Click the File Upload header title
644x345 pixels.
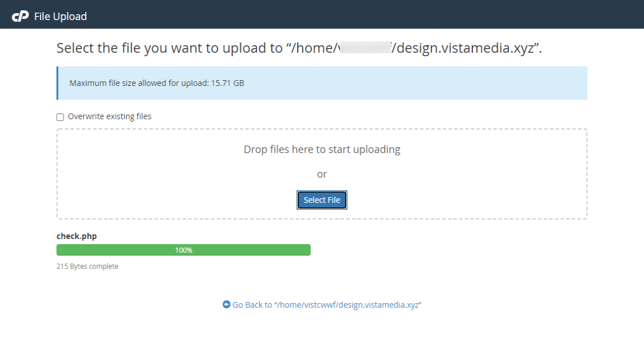[60, 17]
